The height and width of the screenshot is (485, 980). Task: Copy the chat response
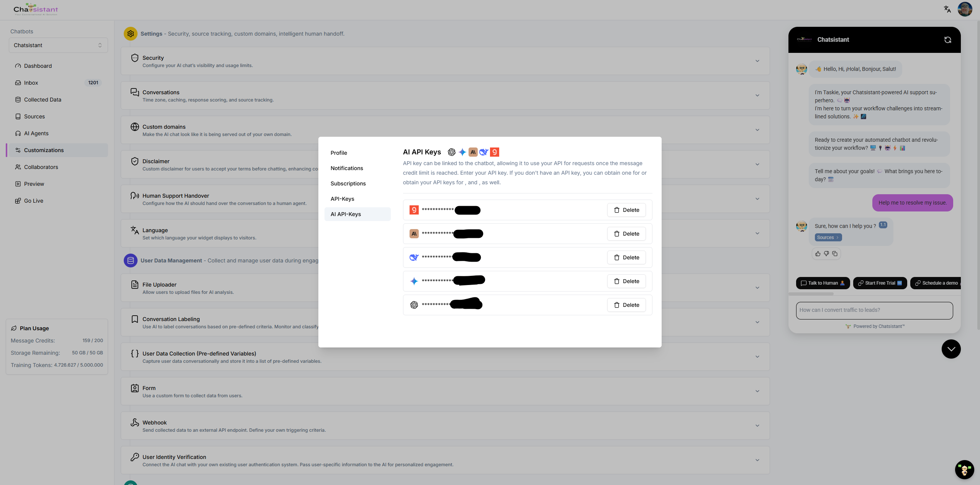[835, 254]
